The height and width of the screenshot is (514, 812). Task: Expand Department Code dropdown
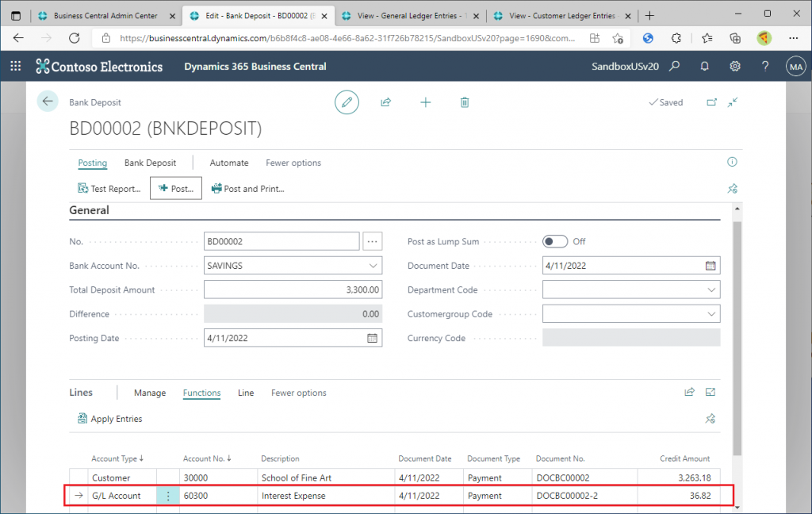[711, 290]
